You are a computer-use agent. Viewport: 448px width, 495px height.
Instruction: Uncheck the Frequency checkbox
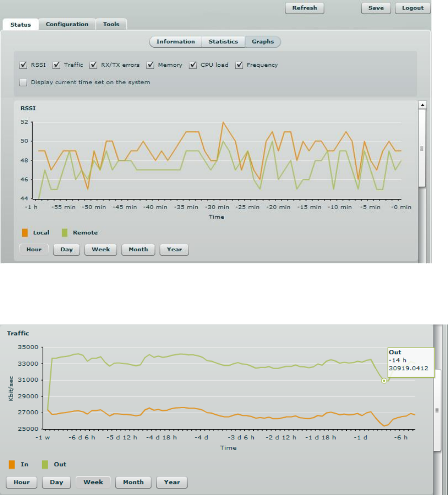pos(239,65)
